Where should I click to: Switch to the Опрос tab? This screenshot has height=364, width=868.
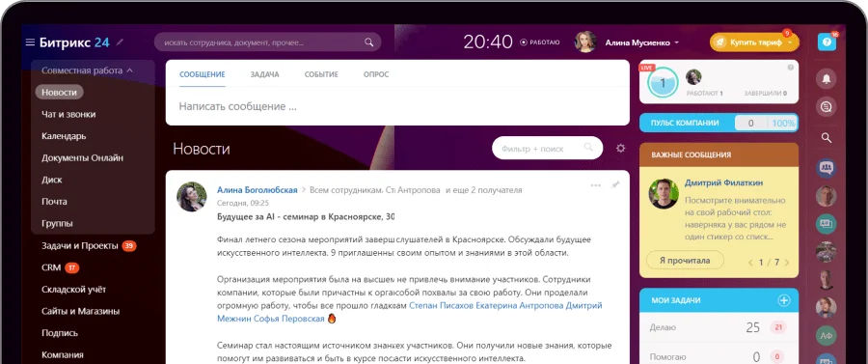[x=376, y=74]
